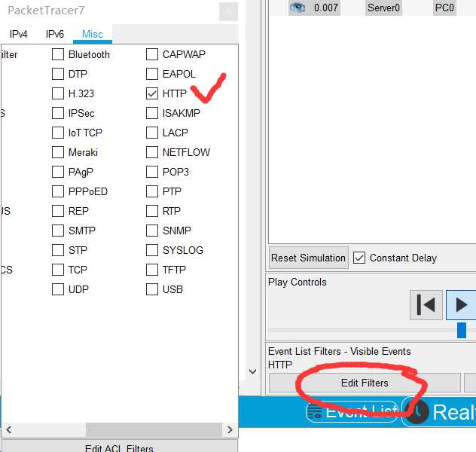Screen dimensions: 476x452
Task: Tick the Bluetooth filter checkbox
Action: (58, 54)
